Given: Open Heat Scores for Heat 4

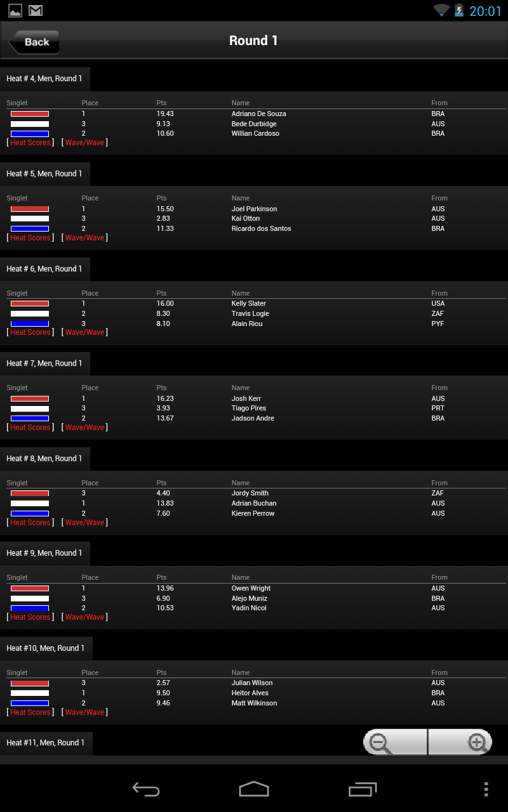Looking at the screenshot, I should [30, 143].
